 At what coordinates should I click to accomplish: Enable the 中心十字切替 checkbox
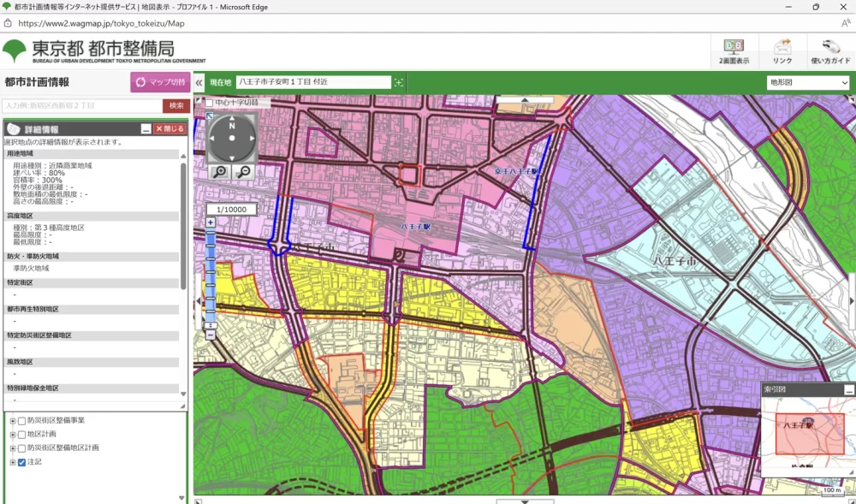tap(210, 104)
